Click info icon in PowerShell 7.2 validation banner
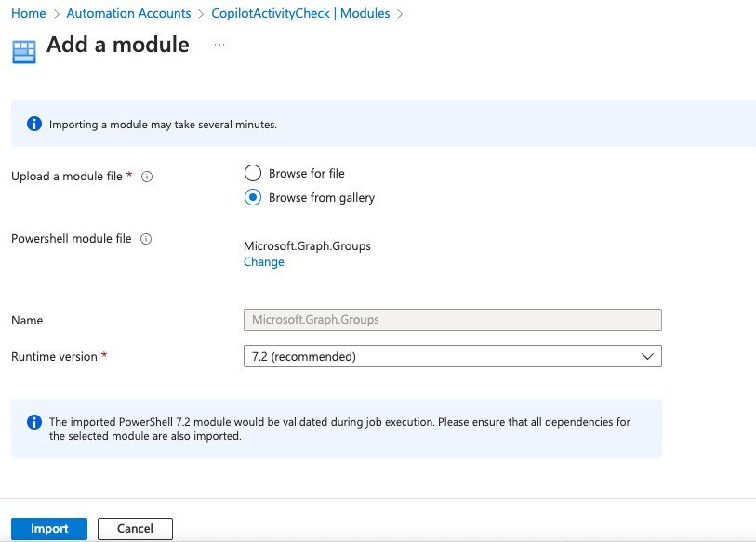 coord(34,422)
